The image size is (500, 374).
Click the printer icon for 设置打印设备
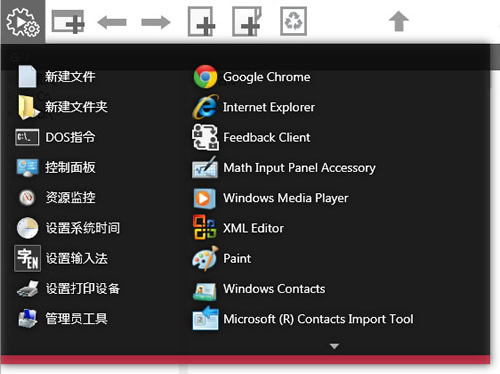[x=28, y=289]
